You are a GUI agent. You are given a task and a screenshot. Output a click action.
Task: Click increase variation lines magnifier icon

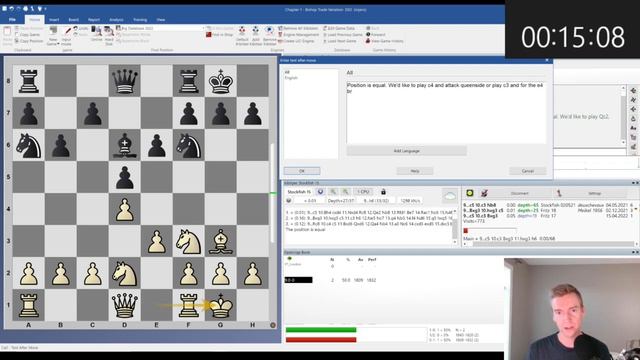coord(345,192)
